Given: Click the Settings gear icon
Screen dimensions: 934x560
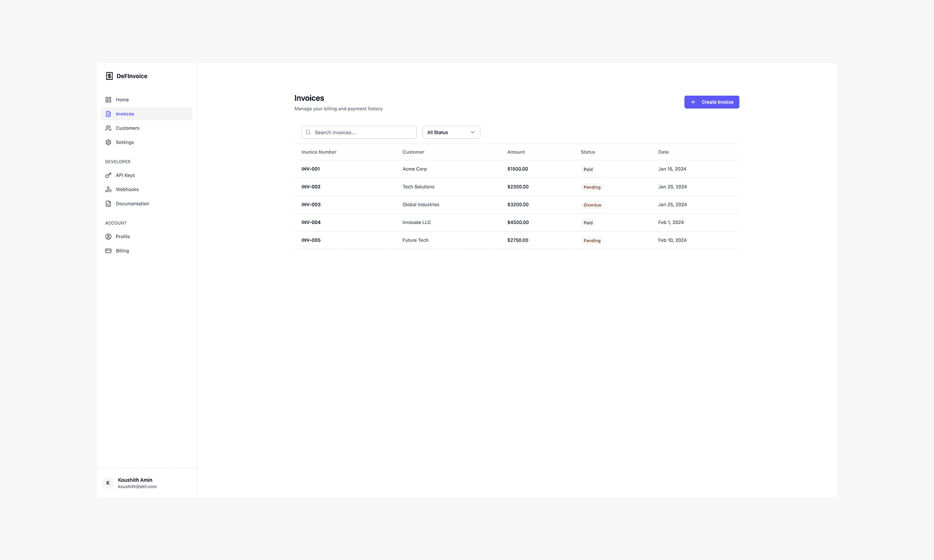Looking at the screenshot, I should click(x=109, y=142).
